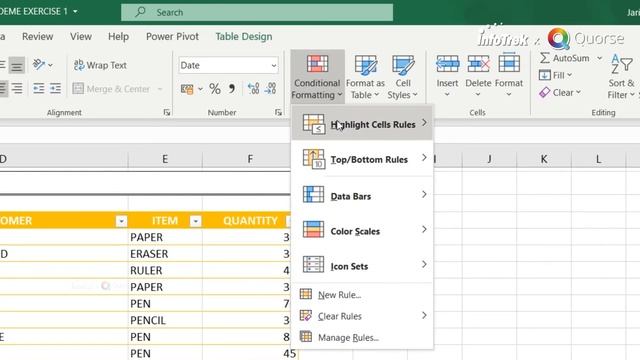Image resolution: width=640 pixels, height=360 pixels.
Task: Open the Date number format dropdown
Action: click(x=273, y=65)
